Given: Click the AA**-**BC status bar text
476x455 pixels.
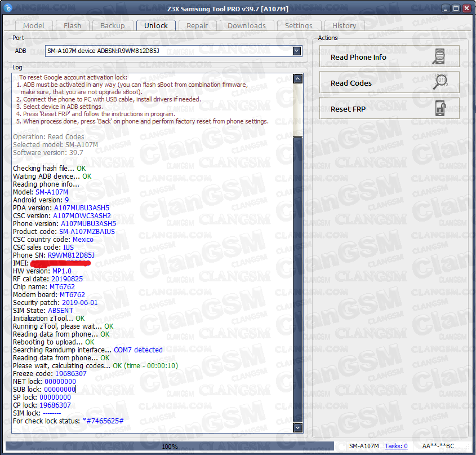Looking at the screenshot, I should click(x=438, y=446).
